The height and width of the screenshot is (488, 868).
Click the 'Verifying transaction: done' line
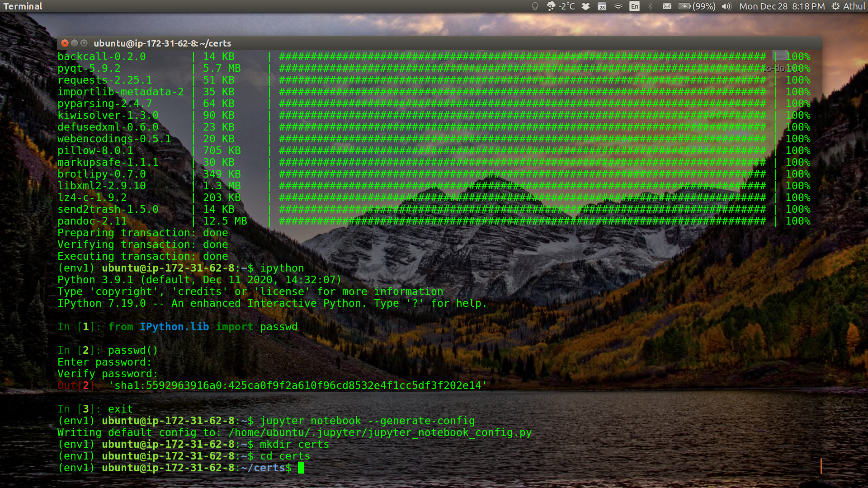[143, 244]
